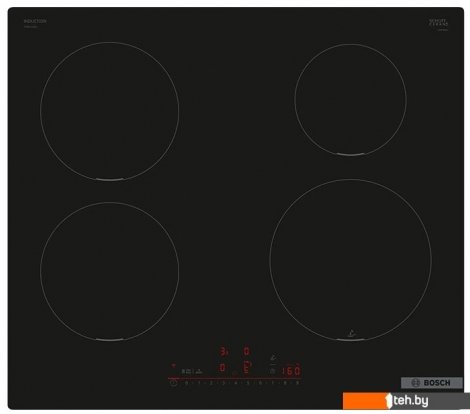Select the front-left zone display showing 0

222,368
